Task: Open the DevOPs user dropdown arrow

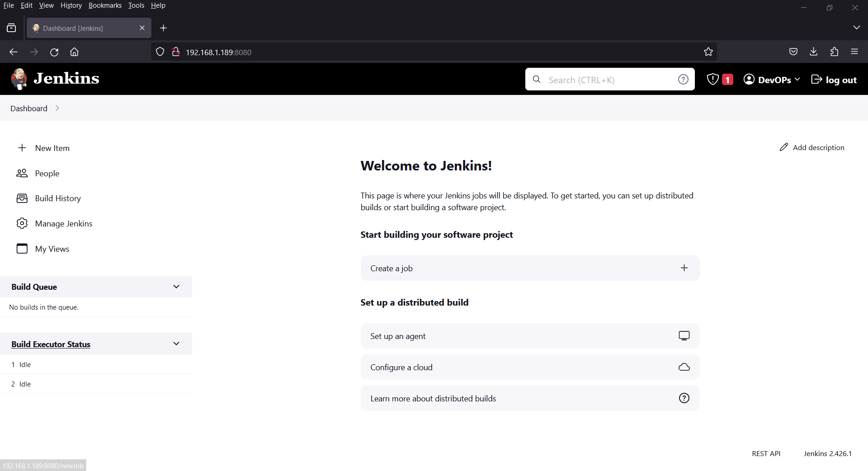Action: (x=797, y=80)
